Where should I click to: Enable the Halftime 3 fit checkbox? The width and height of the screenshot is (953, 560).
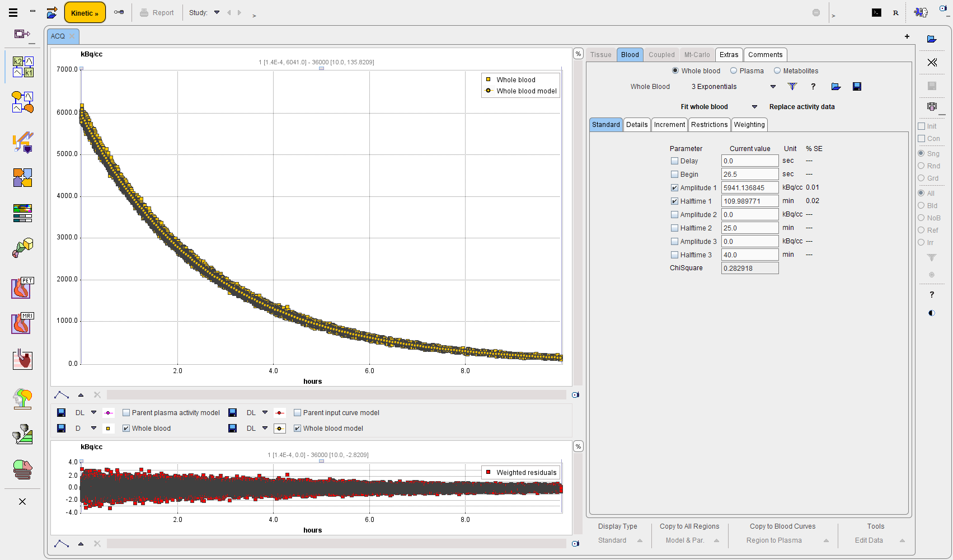pyautogui.click(x=675, y=255)
